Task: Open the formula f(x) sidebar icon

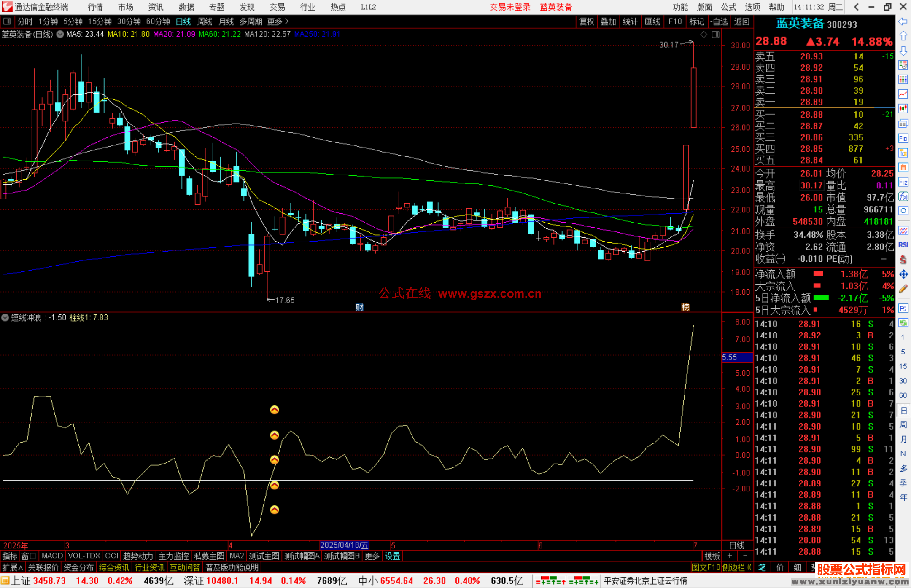Action: (x=903, y=196)
